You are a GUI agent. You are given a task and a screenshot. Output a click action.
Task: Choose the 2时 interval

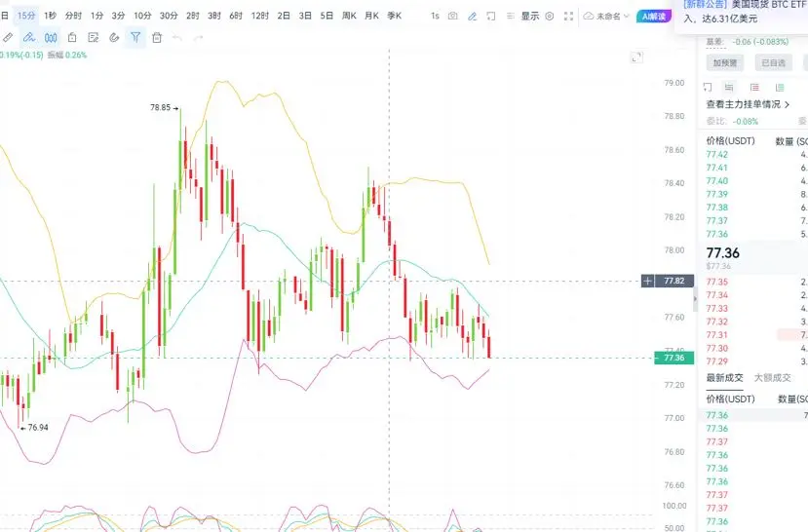(193, 16)
